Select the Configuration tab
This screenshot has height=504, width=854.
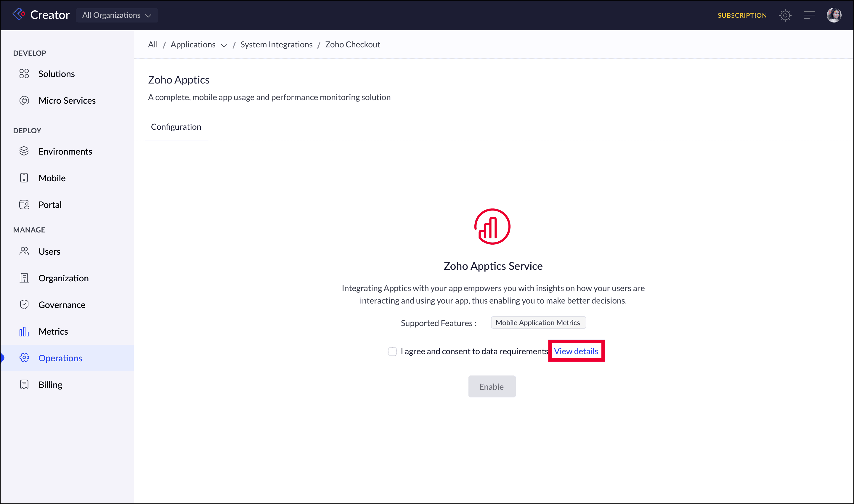[x=176, y=127]
